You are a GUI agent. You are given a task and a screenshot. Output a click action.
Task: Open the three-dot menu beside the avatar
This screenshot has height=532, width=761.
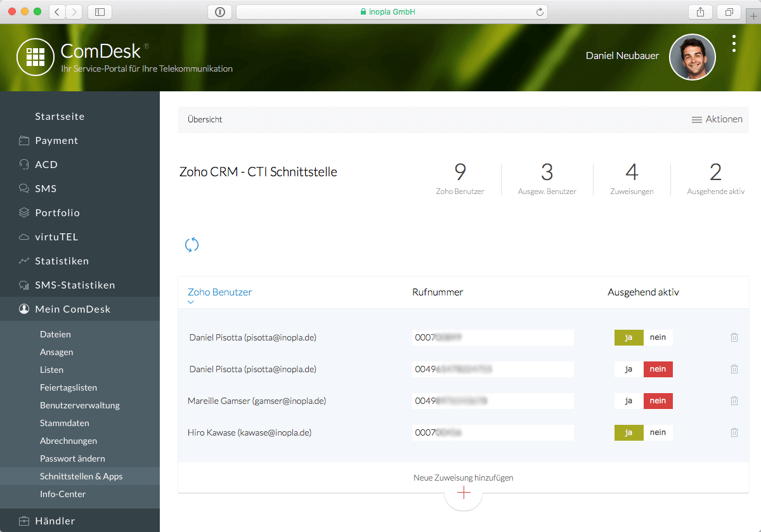coord(734,43)
